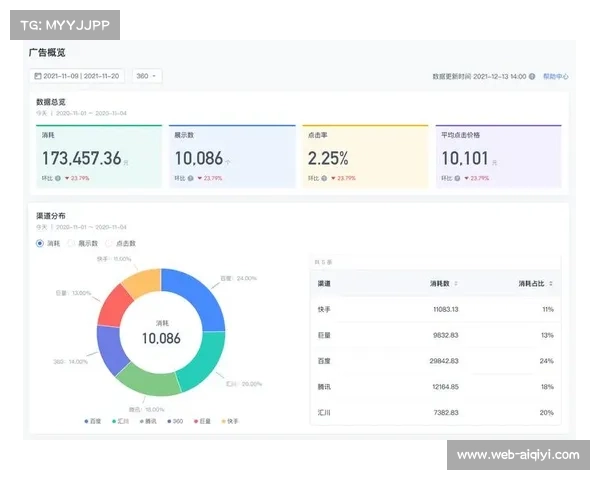600x480 pixels.
Task: Click donut center value 10,086
Action: click(161, 338)
